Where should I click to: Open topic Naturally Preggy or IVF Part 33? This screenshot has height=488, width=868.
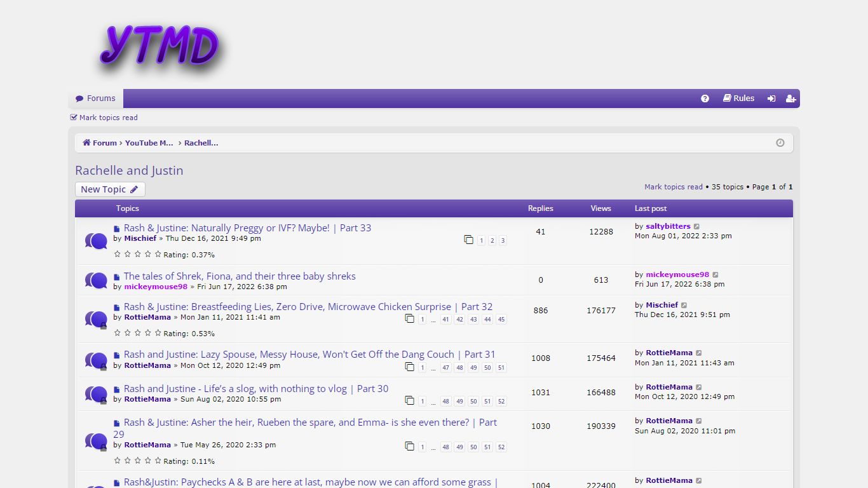[x=247, y=227]
